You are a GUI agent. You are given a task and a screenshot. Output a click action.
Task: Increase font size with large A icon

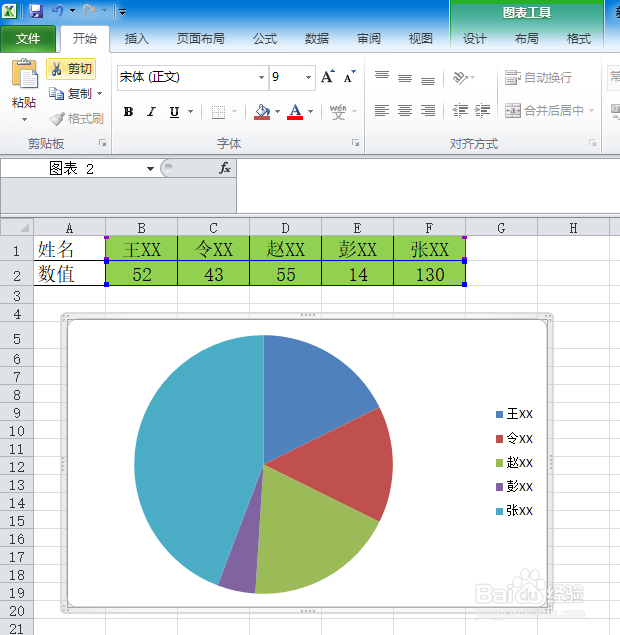327,77
